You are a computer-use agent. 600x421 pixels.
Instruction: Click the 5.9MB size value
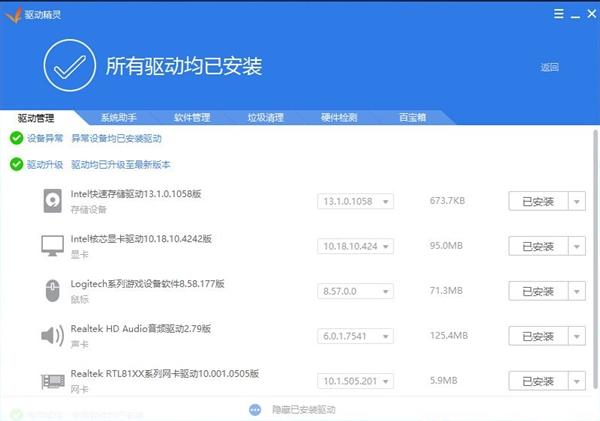pyautogui.click(x=443, y=380)
